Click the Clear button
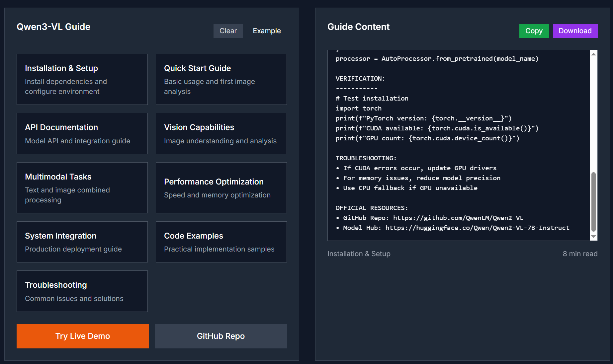Screen dimensions: 613x364 [228, 31]
